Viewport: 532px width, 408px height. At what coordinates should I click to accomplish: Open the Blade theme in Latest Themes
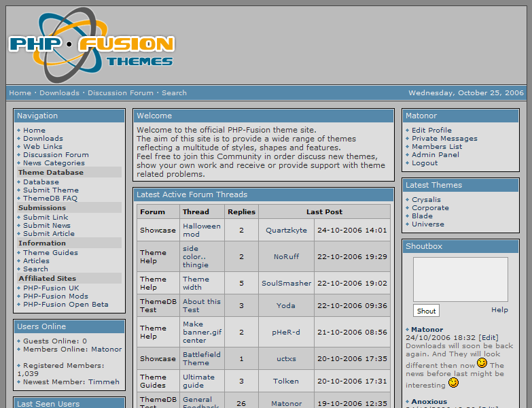point(422,216)
